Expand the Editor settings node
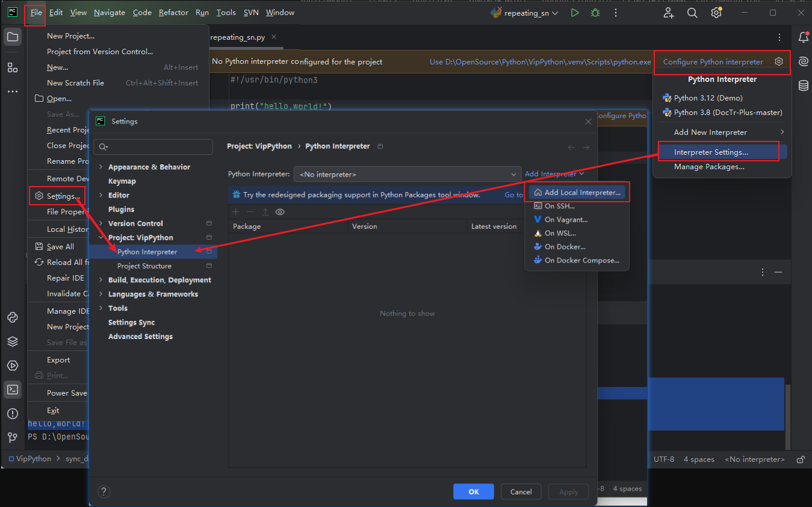The image size is (812, 507). click(x=101, y=195)
